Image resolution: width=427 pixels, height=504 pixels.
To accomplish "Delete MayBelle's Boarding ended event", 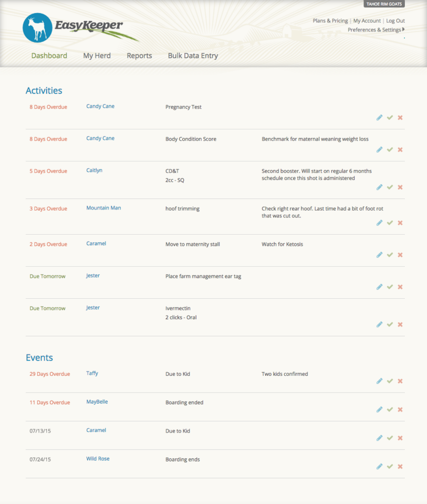I will point(400,409).
